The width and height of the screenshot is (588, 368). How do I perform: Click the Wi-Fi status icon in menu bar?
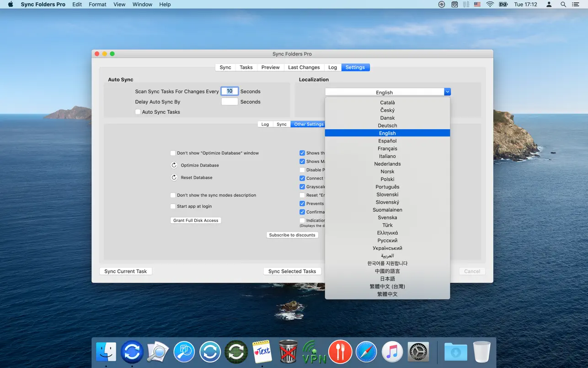[490, 5]
